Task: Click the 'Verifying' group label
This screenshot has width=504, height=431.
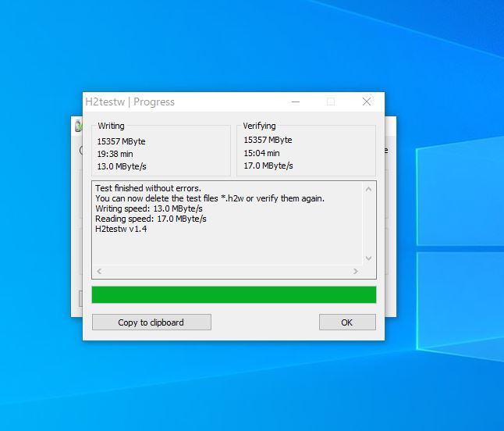Action: click(259, 126)
